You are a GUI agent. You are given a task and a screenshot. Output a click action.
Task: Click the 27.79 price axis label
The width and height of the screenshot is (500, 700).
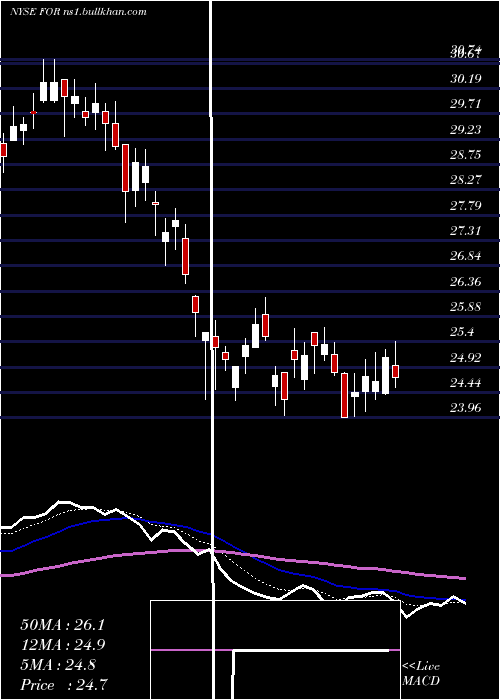coord(466,206)
